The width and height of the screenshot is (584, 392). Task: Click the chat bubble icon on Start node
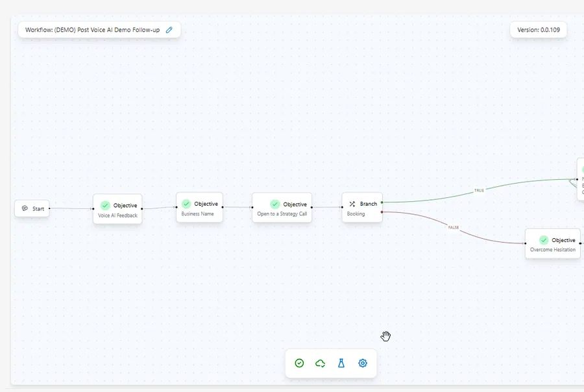point(25,208)
